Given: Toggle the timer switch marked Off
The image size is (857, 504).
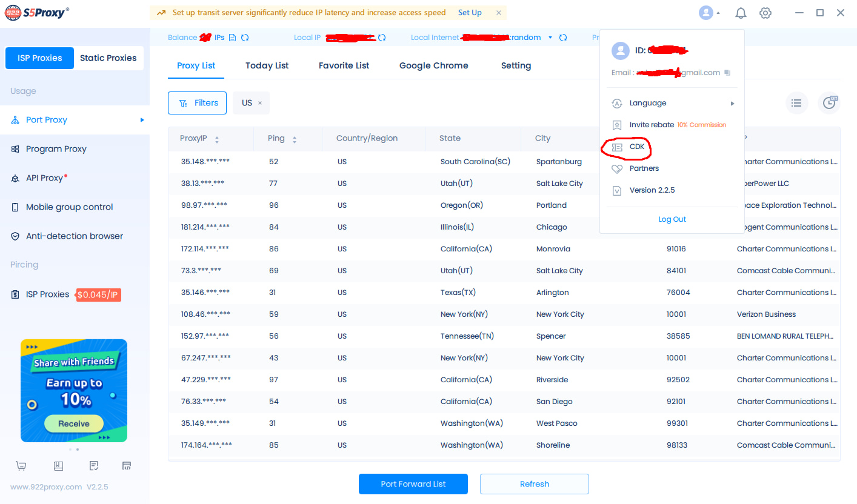Looking at the screenshot, I should pyautogui.click(x=829, y=103).
